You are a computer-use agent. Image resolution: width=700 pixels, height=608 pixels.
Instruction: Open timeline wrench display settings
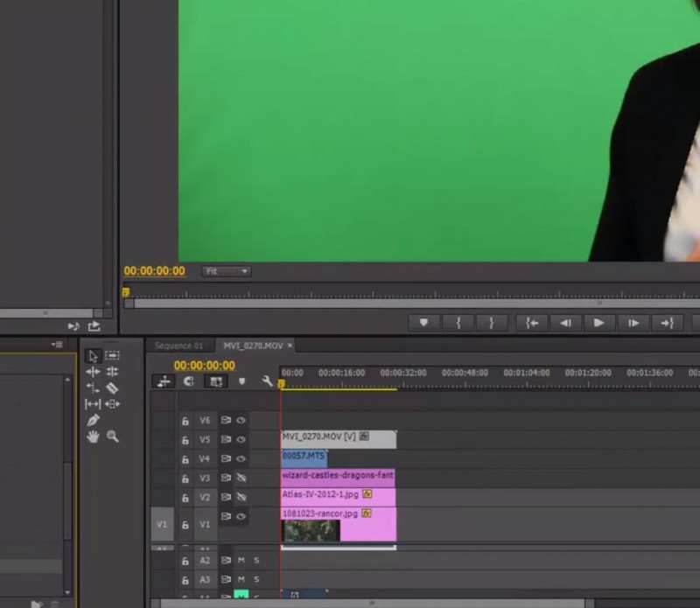267,381
